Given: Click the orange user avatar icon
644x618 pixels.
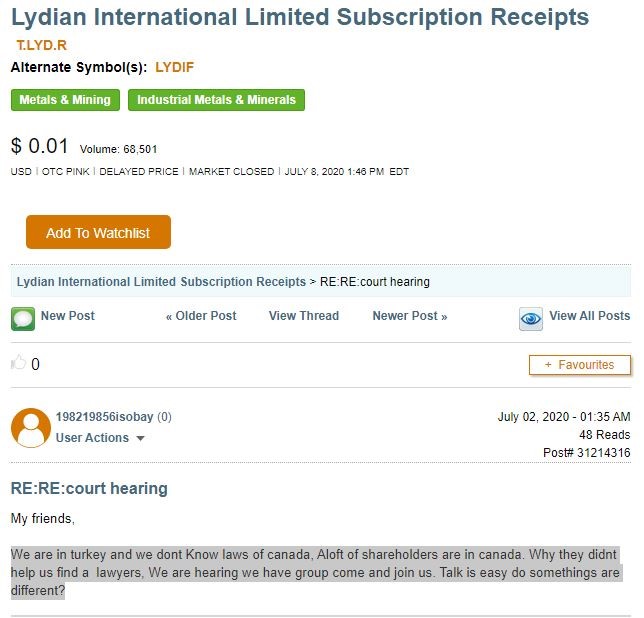Looking at the screenshot, I should coord(31,427).
